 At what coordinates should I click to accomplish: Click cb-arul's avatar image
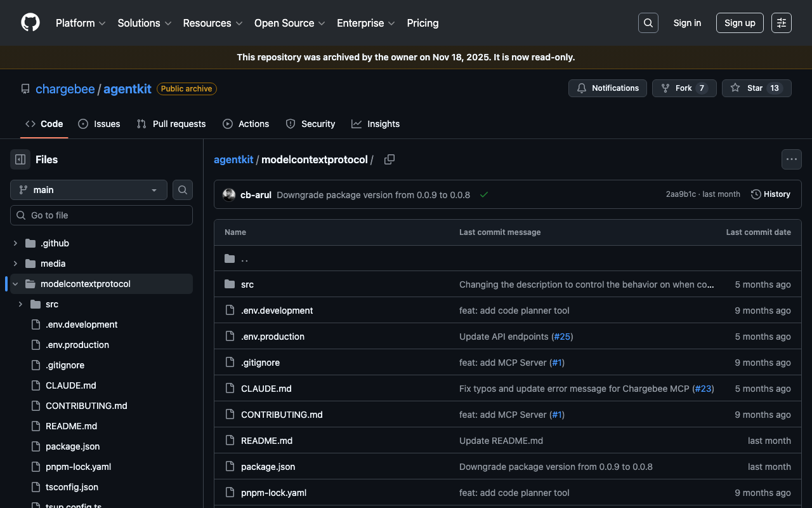click(x=229, y=195)
